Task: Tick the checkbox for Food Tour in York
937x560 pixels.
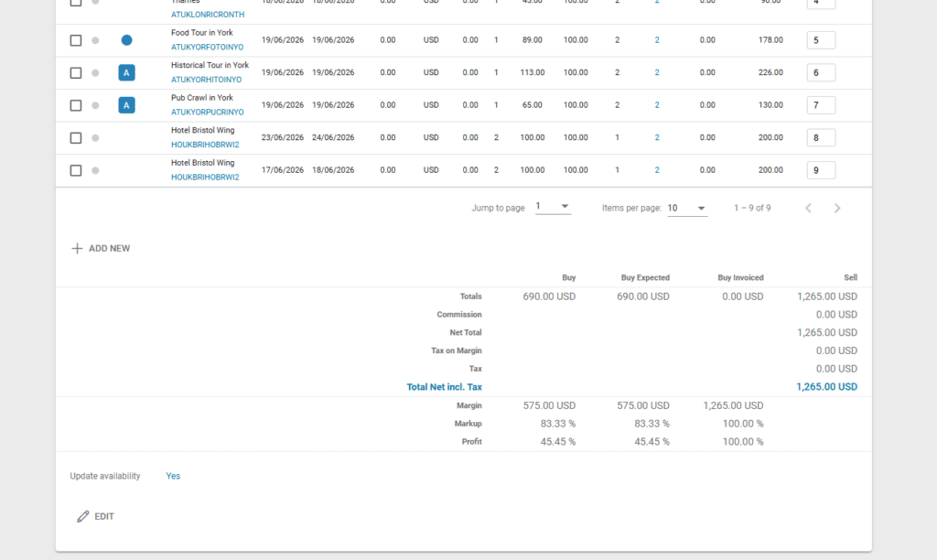Action: [x=76, y=40]
